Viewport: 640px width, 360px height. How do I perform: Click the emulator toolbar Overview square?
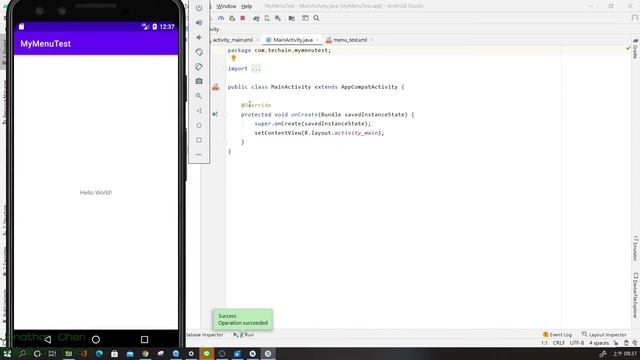point(199,140)
